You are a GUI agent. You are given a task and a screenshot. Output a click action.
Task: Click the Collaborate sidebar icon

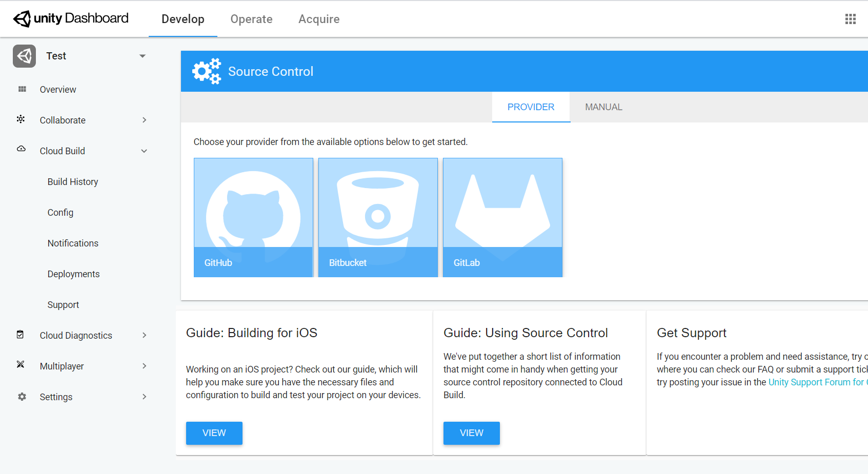(x=21, y=119)
